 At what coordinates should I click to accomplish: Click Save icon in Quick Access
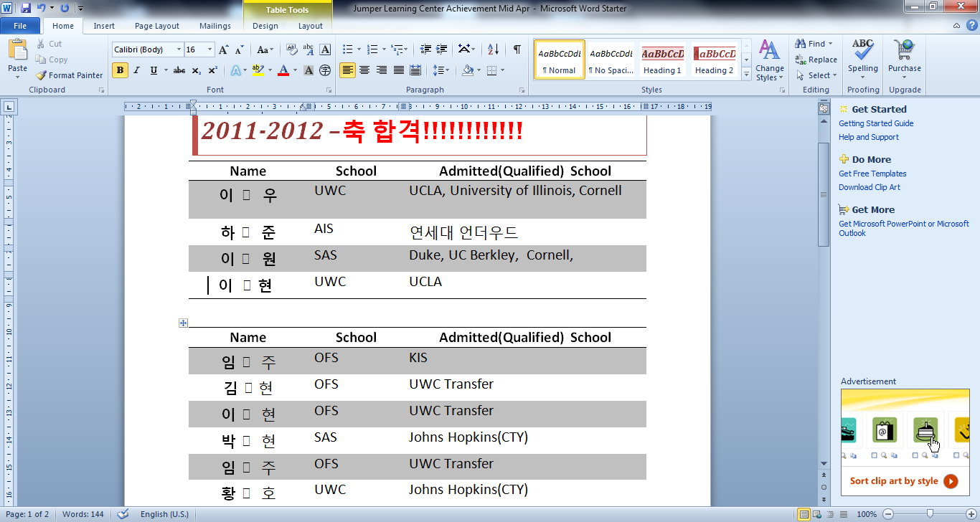tap(26, 8)
